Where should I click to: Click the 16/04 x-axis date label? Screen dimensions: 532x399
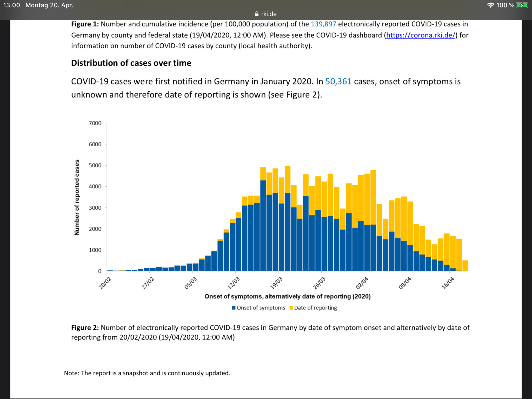click(448, 283)
